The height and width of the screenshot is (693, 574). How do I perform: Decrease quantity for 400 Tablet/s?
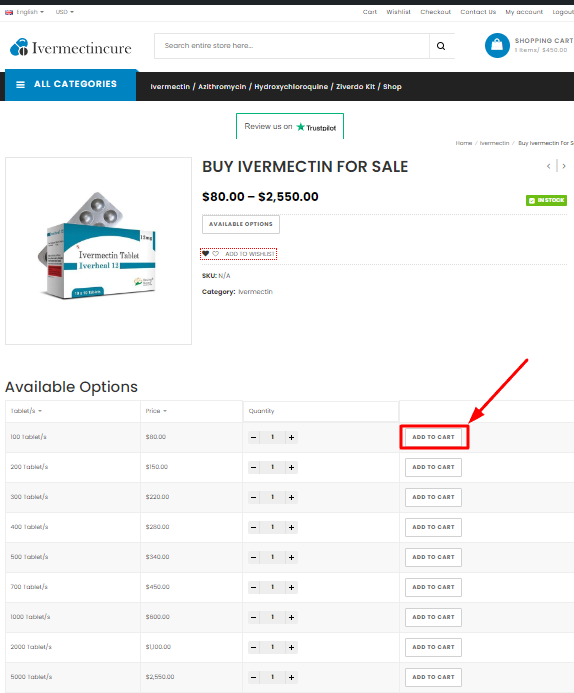254,528
